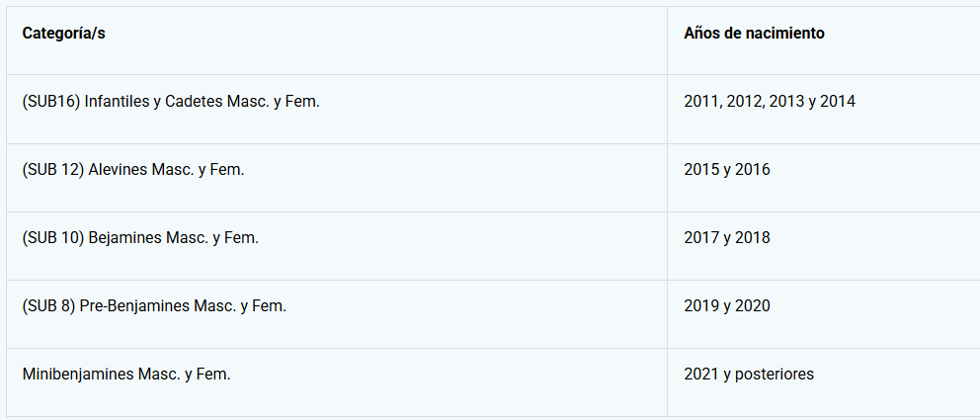This screenshot has width=980, height=420.
Task: Click the "Años de nacimiento" column header
Action: (x=754, y=34)
